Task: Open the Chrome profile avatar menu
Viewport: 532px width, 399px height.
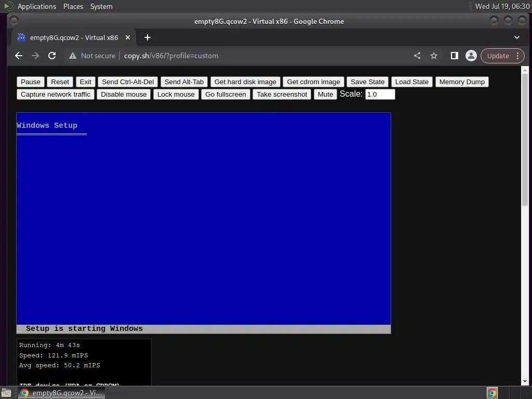Action: (x=471, y=56)
